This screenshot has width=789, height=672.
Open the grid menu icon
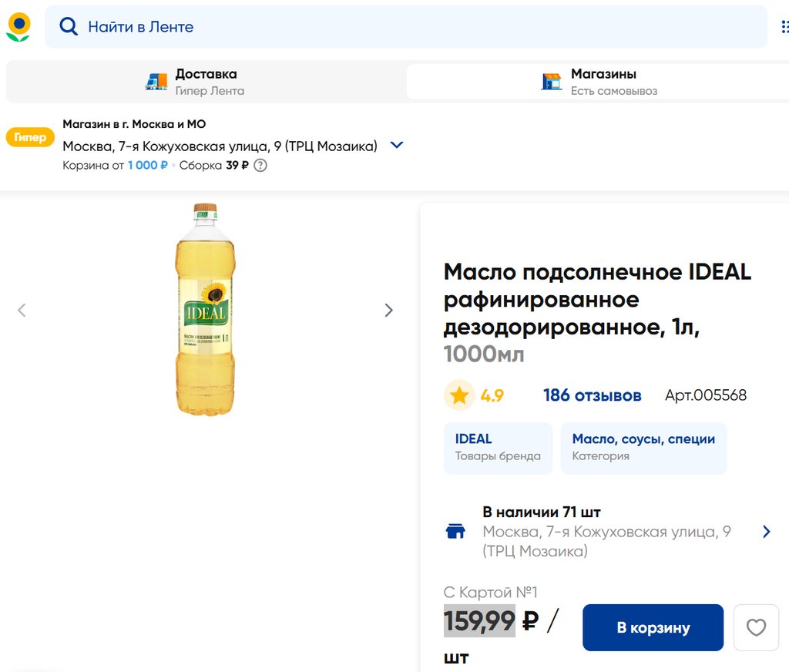coord(784,27)
